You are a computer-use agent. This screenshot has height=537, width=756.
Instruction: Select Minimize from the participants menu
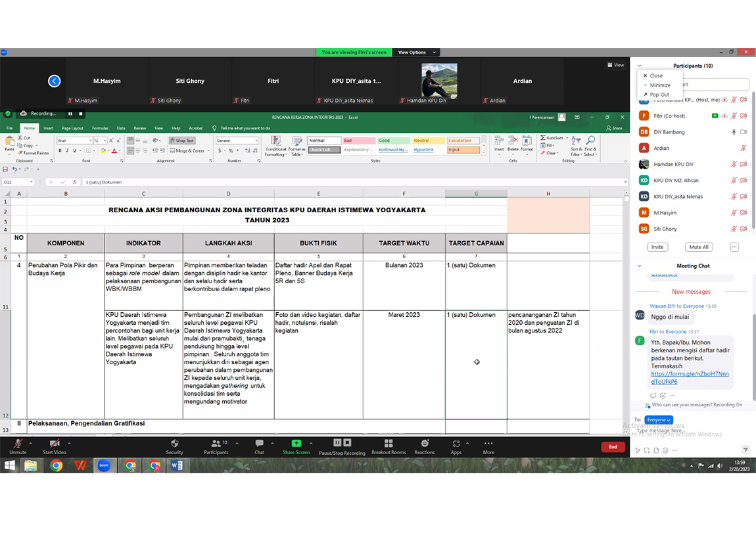[659, 85]
